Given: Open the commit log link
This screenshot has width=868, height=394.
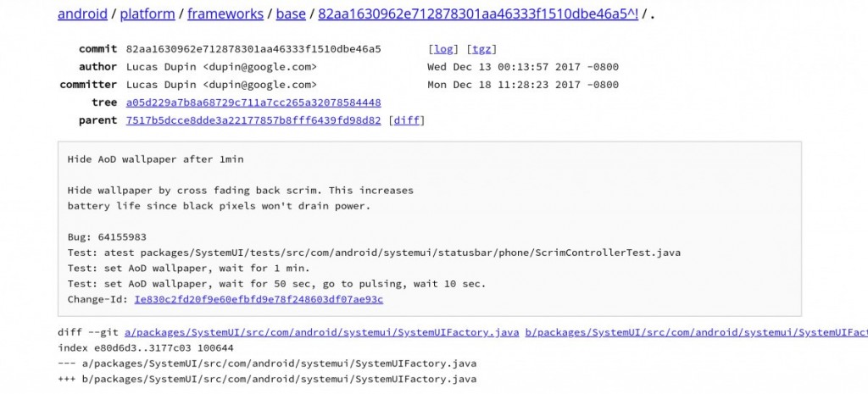Looking at the screenshot, I should click(442, 49).
